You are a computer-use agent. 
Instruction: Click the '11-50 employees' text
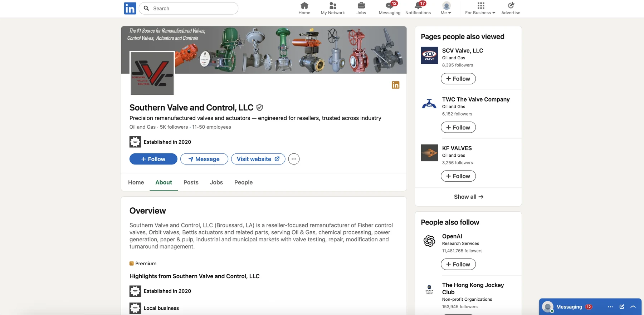(x=211, y=127)
